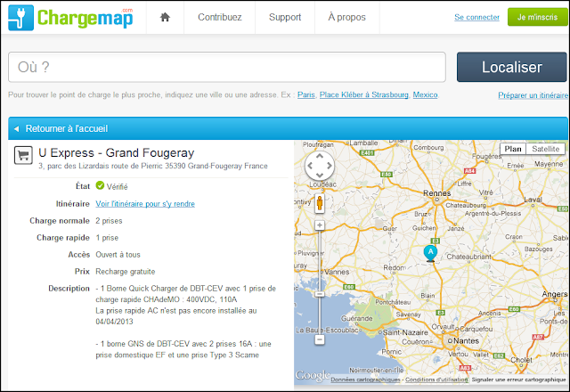The image size is (570, 392).
Task: Click the 1 prise charge rapide value
Action: click(107, 238)
